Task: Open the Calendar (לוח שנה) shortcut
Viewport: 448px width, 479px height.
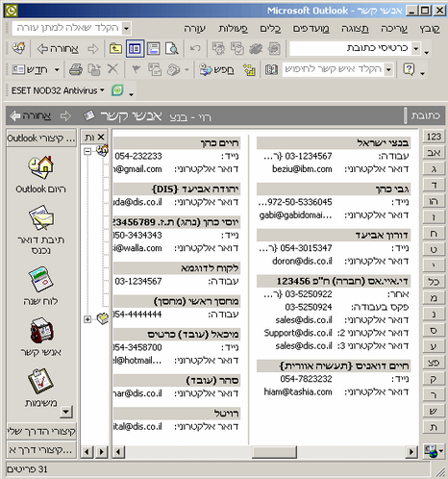Action: click(40, 279)
